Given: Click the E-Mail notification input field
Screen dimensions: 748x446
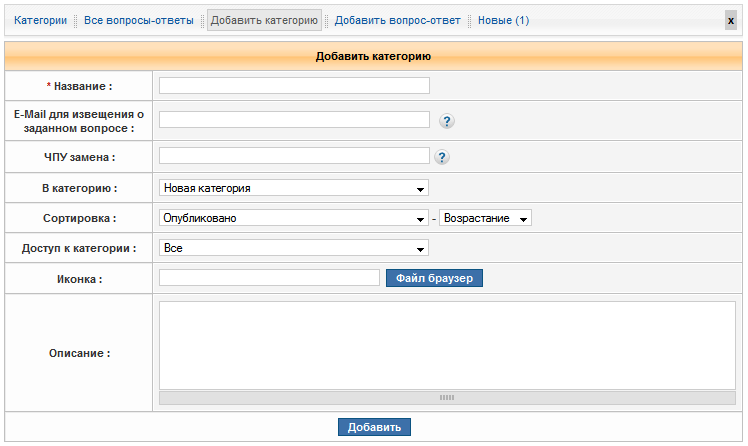Looking at the screenshot, I should (294, 120).
